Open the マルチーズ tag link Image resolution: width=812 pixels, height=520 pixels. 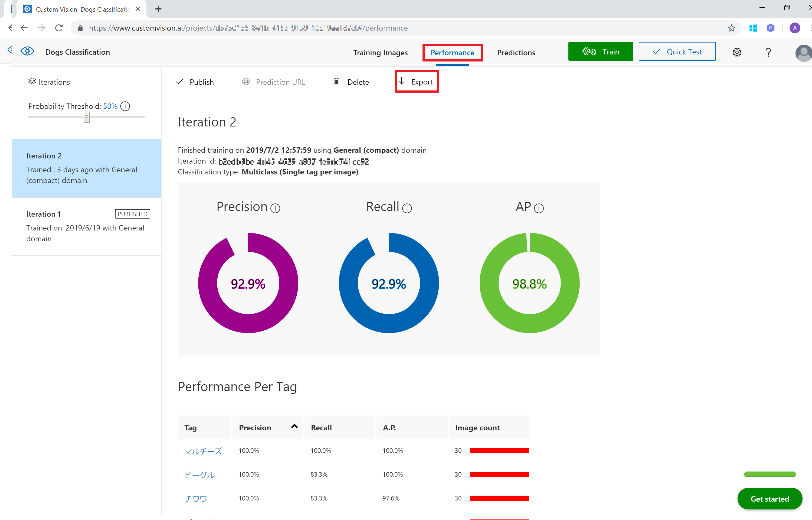[x=203, y=451]
